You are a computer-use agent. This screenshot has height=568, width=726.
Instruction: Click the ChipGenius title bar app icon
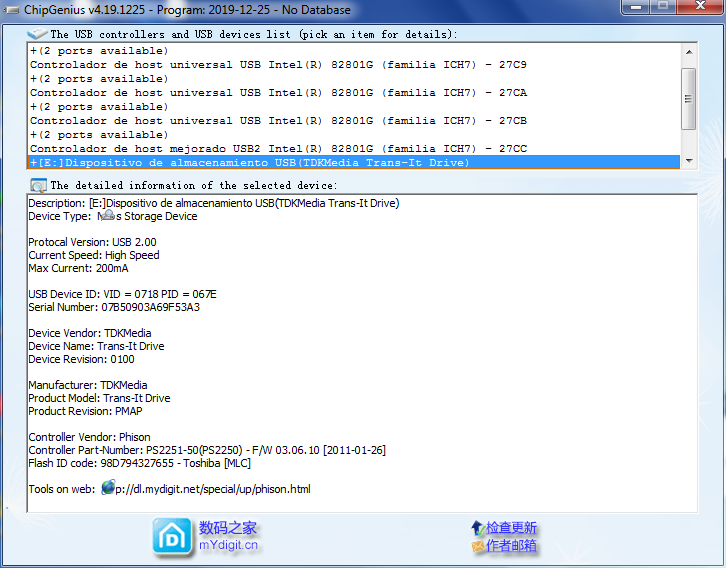click(x=11, y=10)
